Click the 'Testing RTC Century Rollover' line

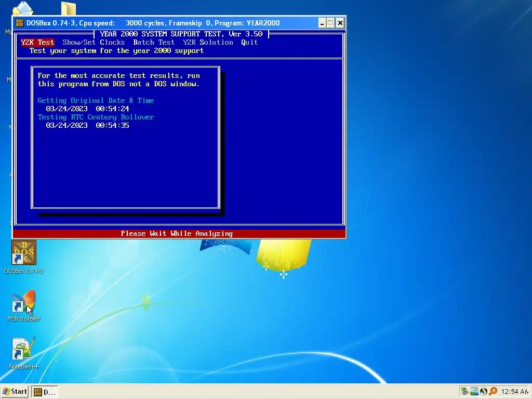pyautogui.click(x=96, y=117)
